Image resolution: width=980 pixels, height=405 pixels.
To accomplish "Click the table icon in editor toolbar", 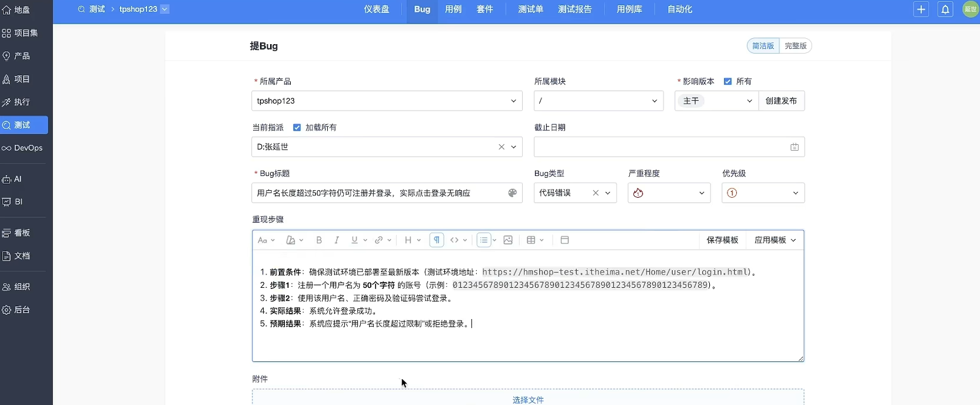I will click(531, 240).
